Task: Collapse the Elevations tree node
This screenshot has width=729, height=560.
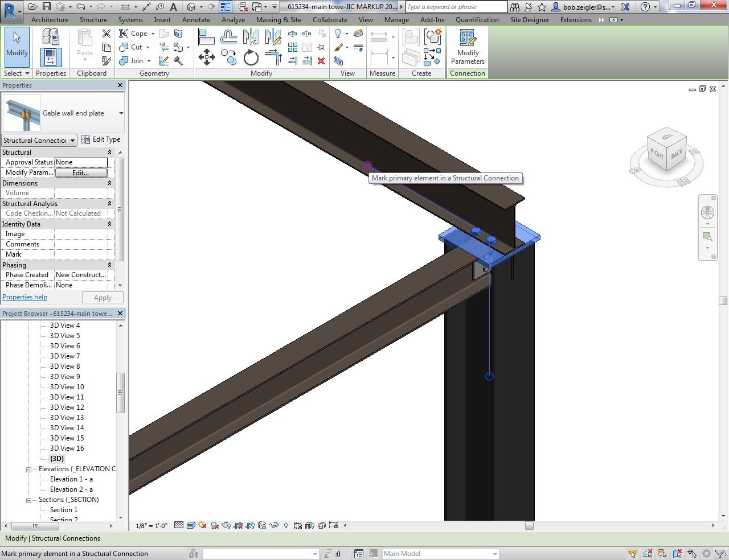Action: (x=28, y=470)
